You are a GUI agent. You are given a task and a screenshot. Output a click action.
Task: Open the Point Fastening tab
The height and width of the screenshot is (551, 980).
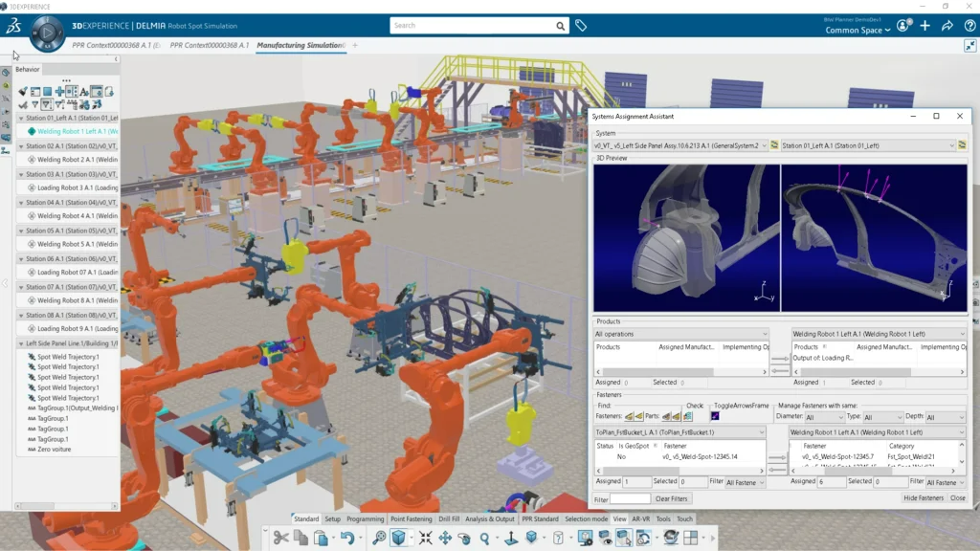pos(411,519)
